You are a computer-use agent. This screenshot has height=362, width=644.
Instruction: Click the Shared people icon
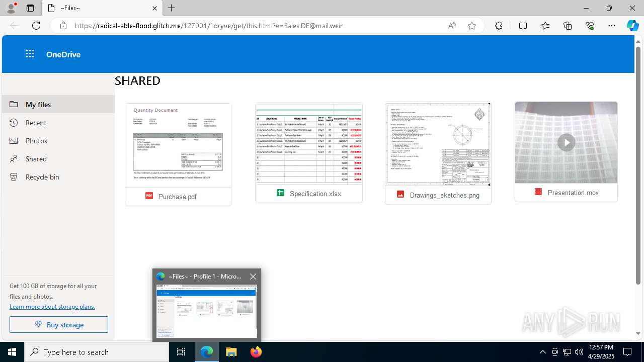coord(14,159)
